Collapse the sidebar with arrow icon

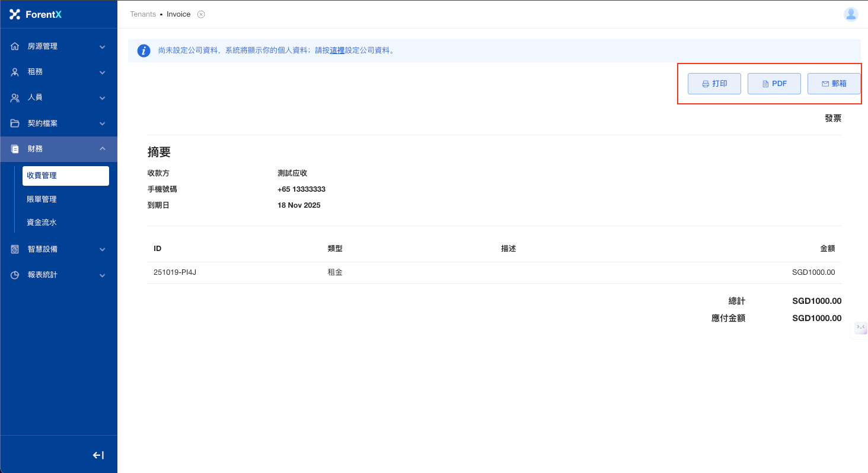(x=98, y=455)
